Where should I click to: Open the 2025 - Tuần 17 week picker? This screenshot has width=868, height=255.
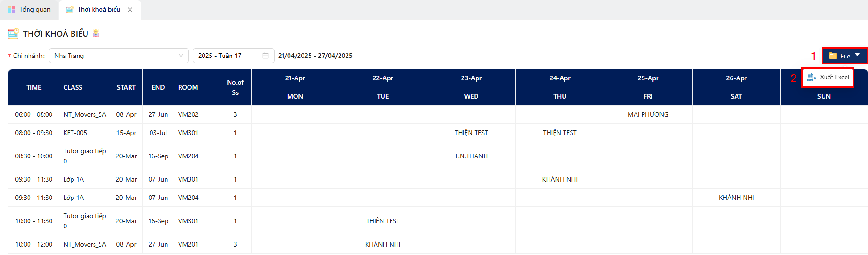click(233, 56)
